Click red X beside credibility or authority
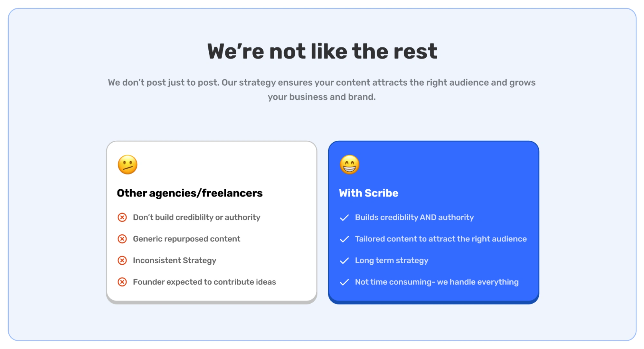This screenshot has width=644, height=349. point(122,217)
